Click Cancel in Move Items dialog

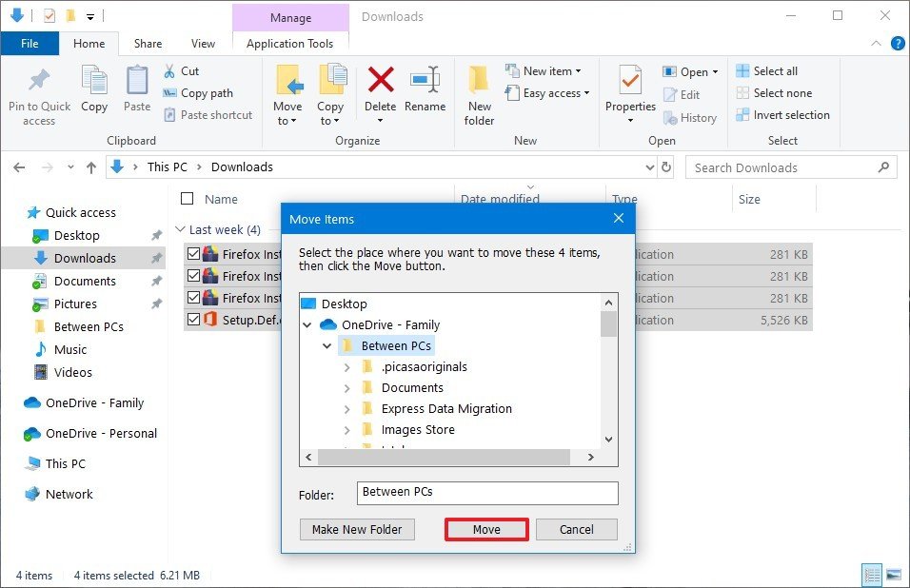click(x=576, y=529)
